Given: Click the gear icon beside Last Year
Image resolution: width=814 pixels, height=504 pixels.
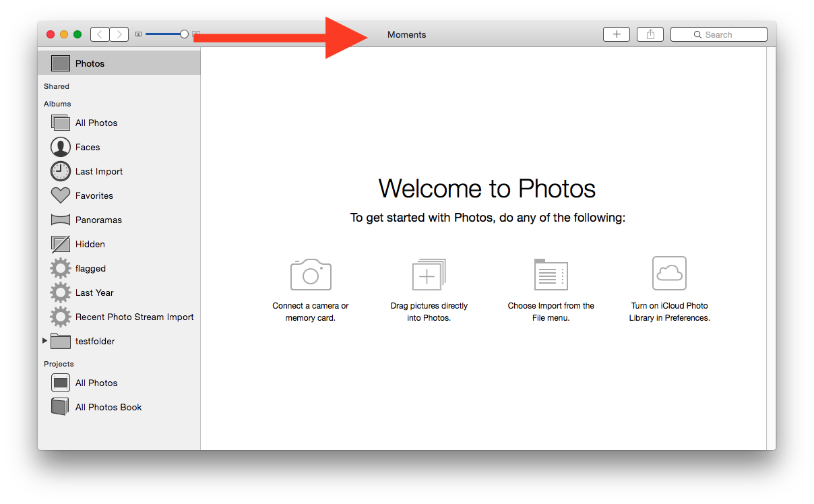Looking at the screenshot, I should [61, 292].
